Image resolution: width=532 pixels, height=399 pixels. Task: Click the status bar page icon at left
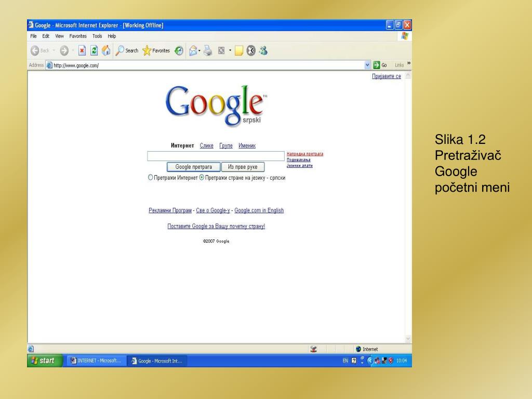click(31, 349)
